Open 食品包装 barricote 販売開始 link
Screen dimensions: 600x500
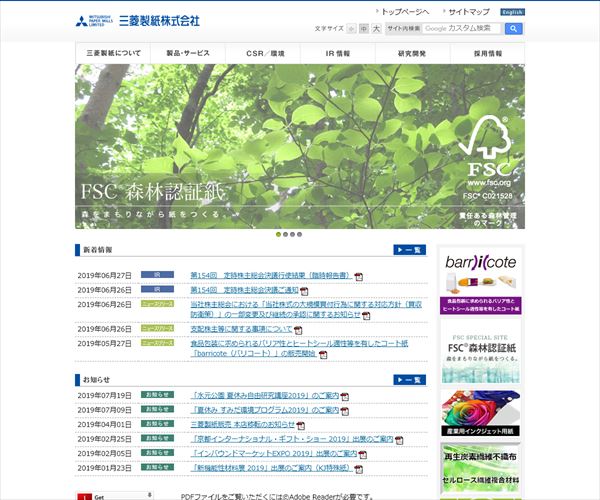tap(299, 349)
